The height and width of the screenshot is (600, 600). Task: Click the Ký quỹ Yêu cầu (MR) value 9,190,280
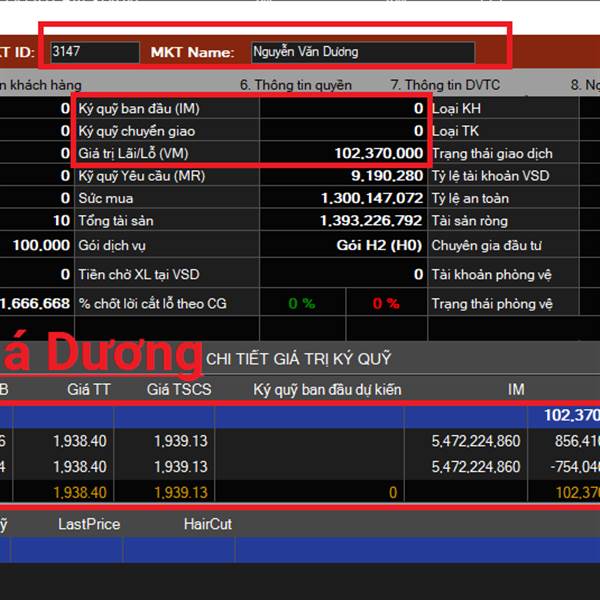379,176
